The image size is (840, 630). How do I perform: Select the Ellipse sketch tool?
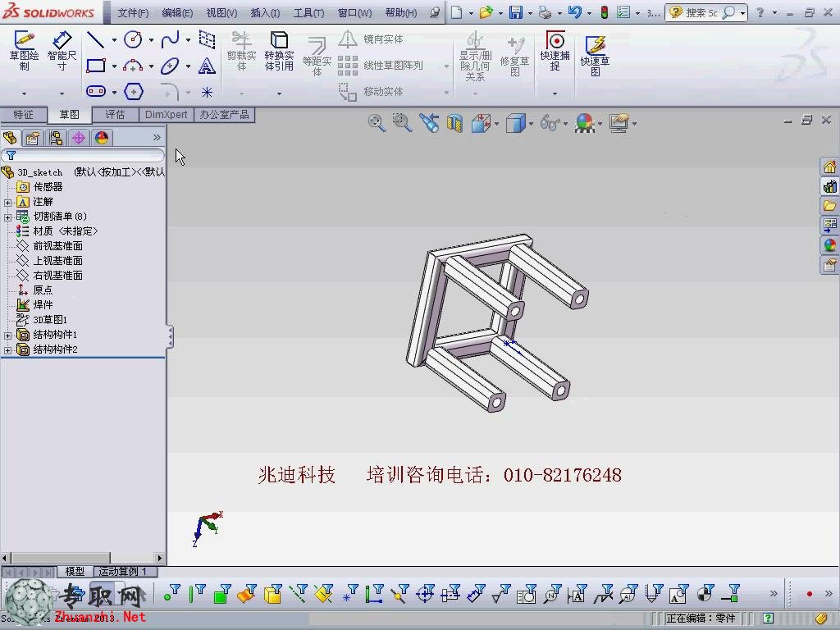click(x=171, y=66)
